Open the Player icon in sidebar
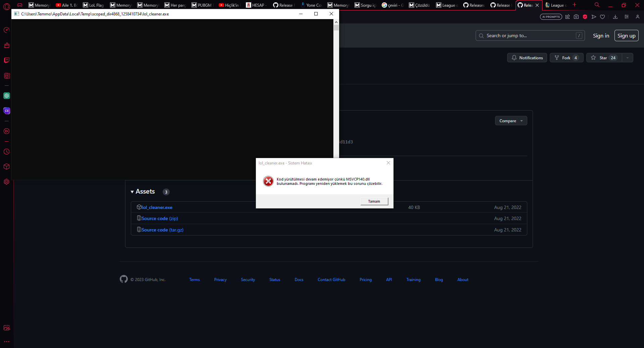The width and height of the screenshot is (644, 348). [x=7, y=131]
